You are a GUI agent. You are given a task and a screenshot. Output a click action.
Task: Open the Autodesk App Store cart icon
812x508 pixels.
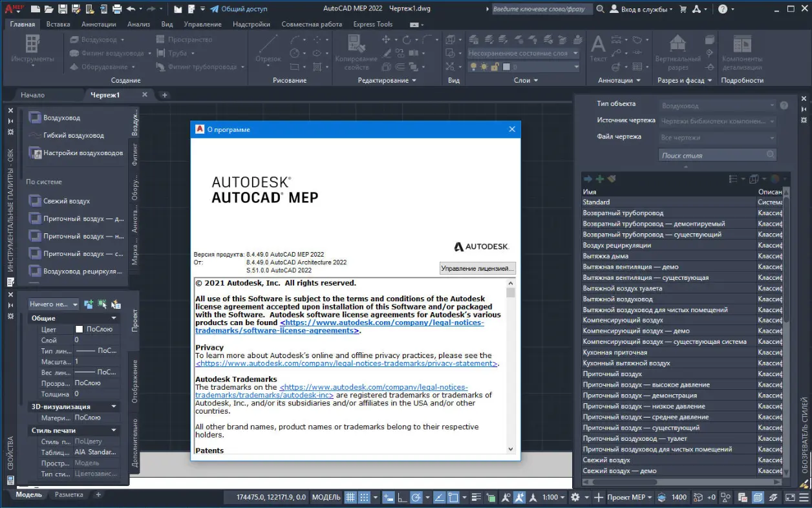point(682,9)
